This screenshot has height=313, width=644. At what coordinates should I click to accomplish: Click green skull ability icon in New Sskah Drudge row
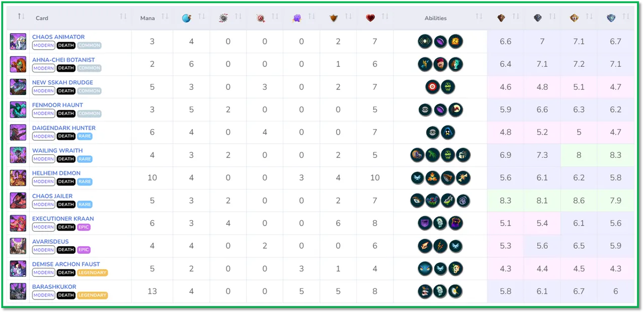coord(448,87)
